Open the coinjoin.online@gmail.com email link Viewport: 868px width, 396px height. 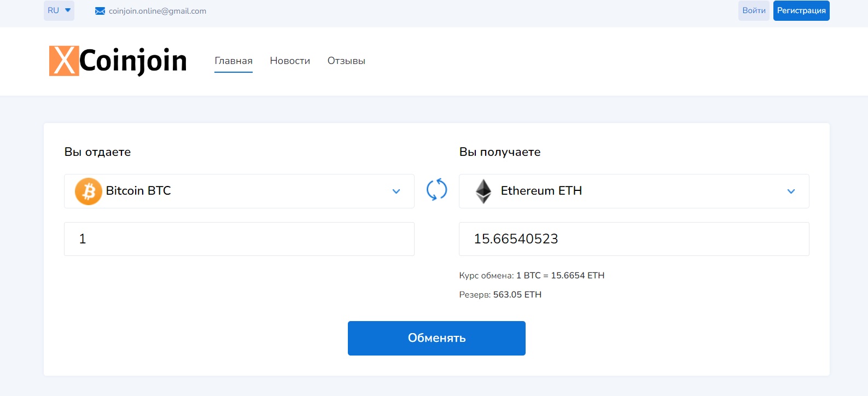[x=158, y=11]
